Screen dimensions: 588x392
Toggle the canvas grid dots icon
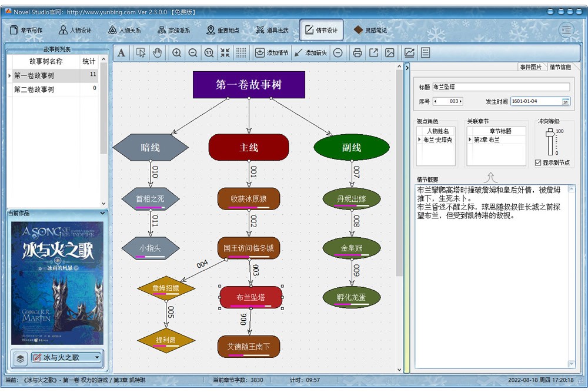click(x=241, y=53)
